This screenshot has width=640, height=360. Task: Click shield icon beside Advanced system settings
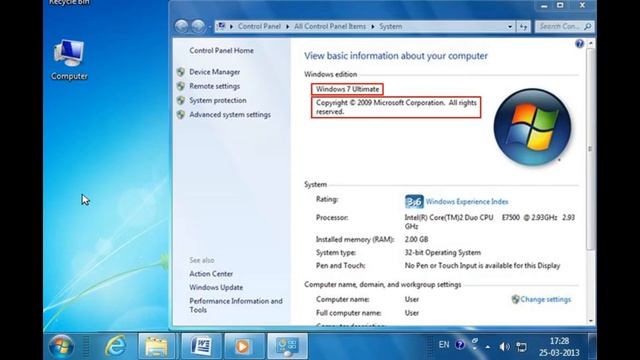181,115
